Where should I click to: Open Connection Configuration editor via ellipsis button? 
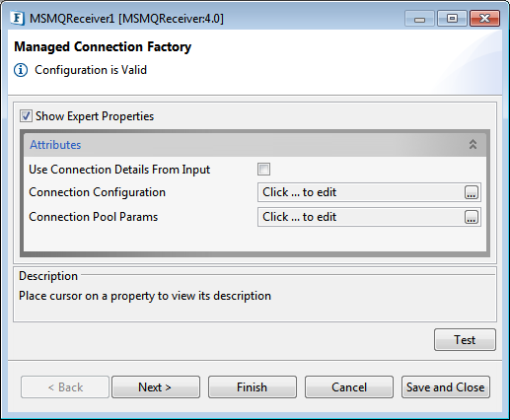click(472, 192)
